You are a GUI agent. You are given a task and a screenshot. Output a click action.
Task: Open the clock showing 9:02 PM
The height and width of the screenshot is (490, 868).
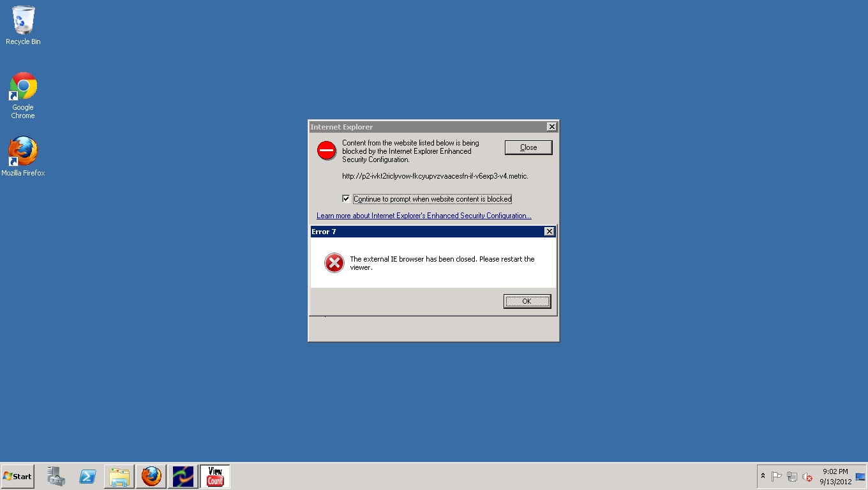835,477
